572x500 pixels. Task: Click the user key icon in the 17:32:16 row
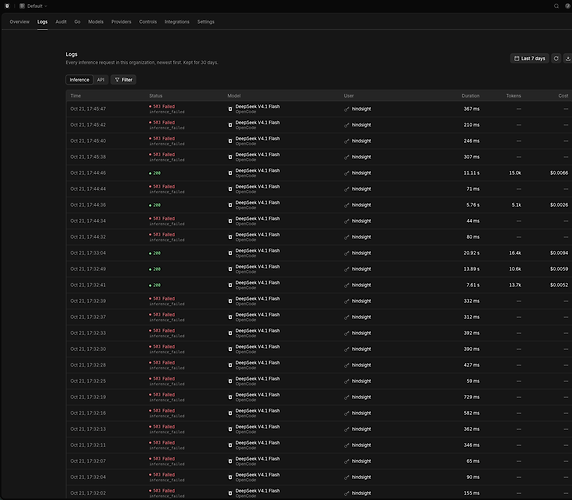click(x=347, y=413)
